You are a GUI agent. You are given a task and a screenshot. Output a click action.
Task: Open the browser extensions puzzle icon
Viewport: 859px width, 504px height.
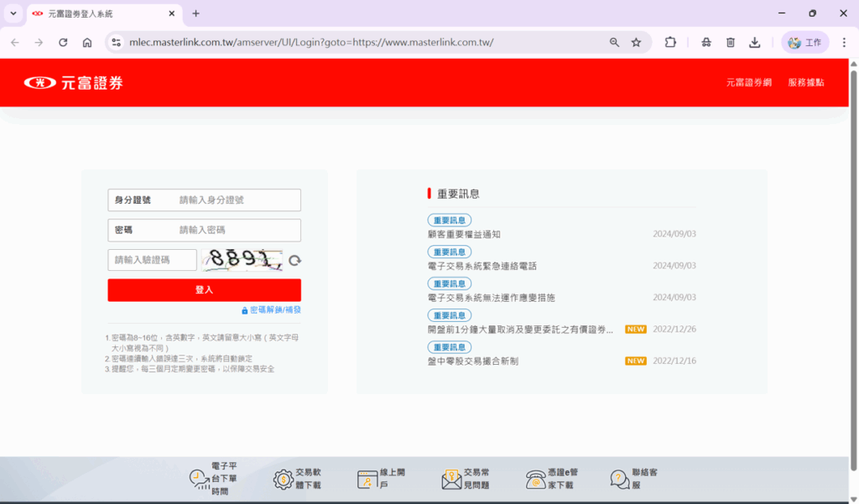pos(670,42)
